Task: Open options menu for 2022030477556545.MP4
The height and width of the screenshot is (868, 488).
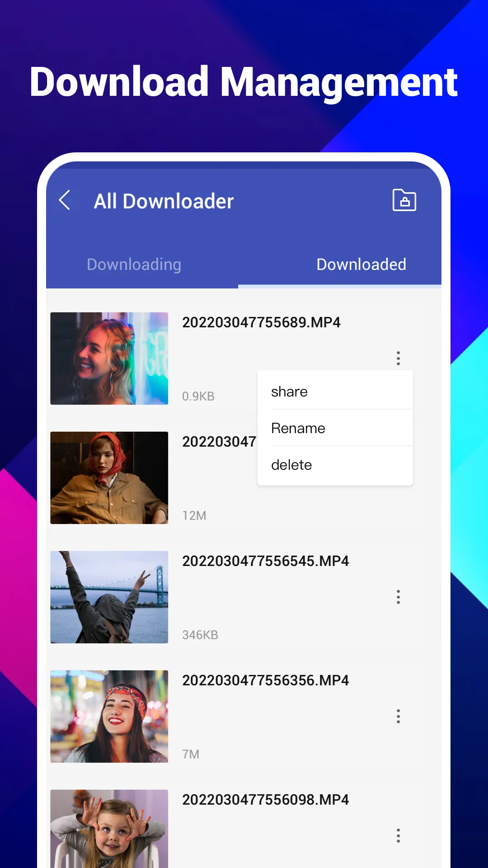Action: (x=398, y=597)
